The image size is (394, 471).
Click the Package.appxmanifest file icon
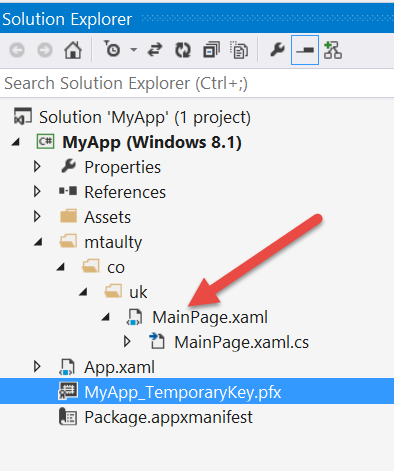(x=68, y=417)
